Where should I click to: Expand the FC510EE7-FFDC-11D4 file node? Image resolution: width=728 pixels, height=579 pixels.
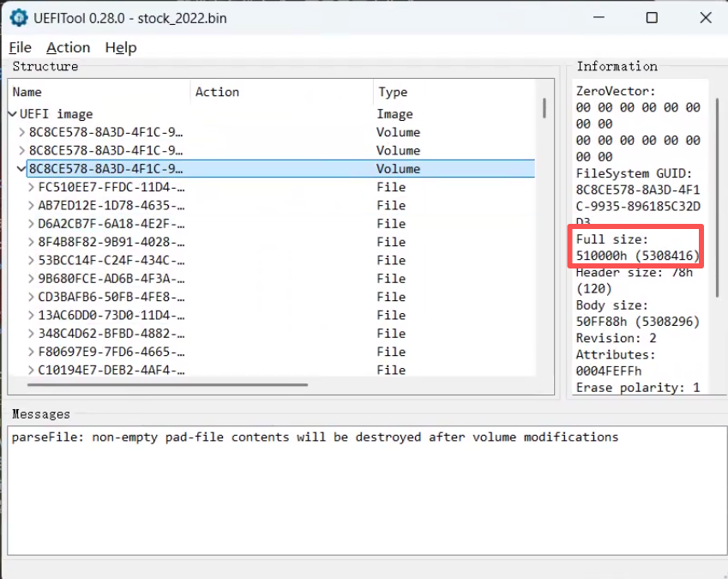coord(31,187)
